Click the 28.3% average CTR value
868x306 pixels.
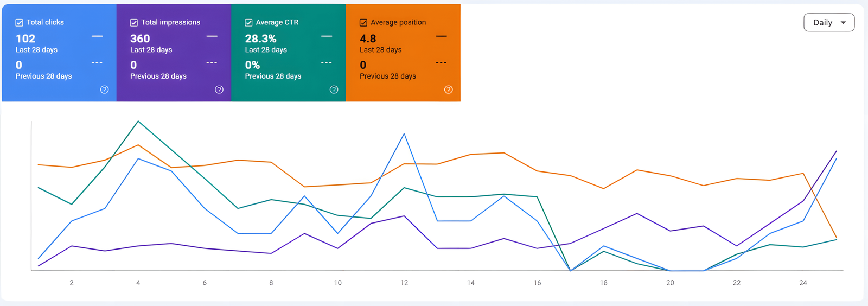click(x=260, y=39)
